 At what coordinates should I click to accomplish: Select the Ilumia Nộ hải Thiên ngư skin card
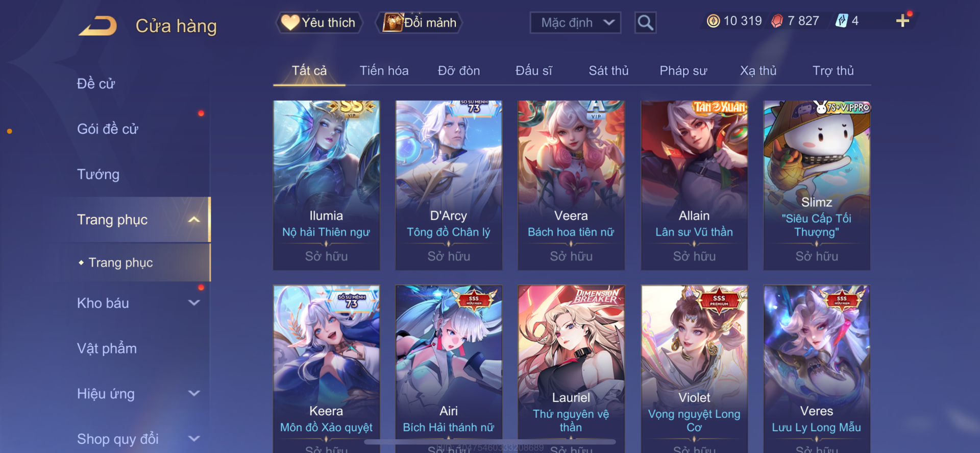(326, 185)
